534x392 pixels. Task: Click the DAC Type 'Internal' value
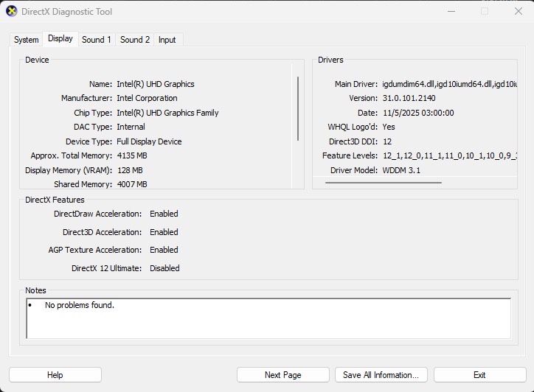(x=131, y=127)
